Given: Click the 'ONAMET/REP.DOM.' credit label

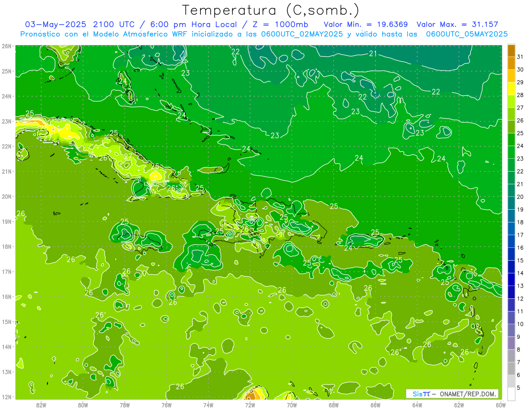Looking at the screenshot, I should coord(468,394).
